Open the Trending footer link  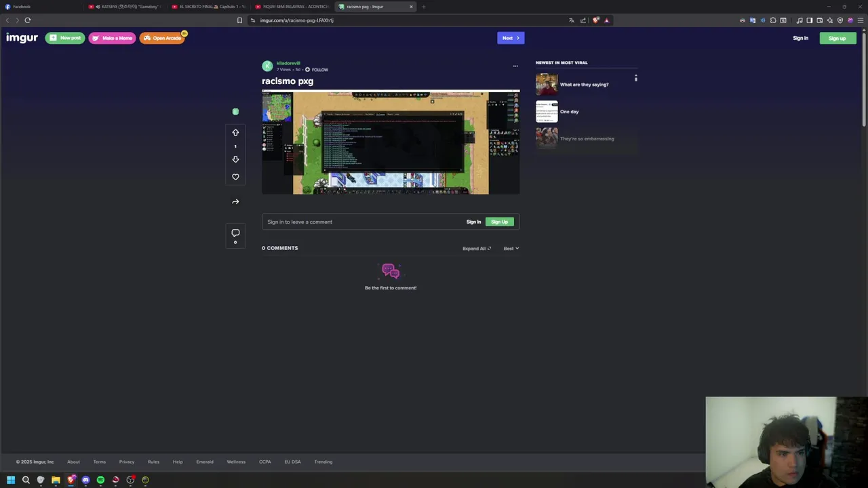323,462
